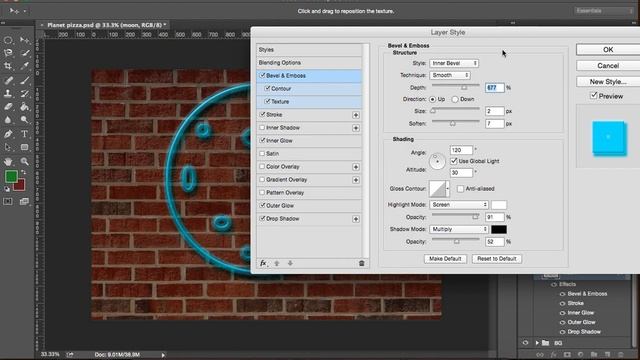The image size is (640, 360).
Task: Check the Anti-aliased option
Action: (460, 189)
